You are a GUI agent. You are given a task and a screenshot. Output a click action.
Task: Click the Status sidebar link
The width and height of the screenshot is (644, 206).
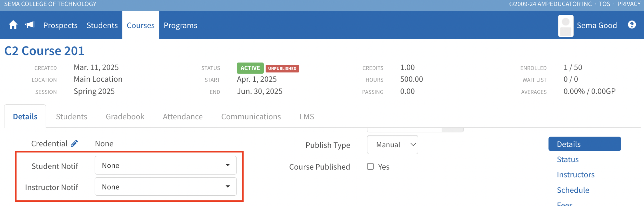(x=568, y=159)
